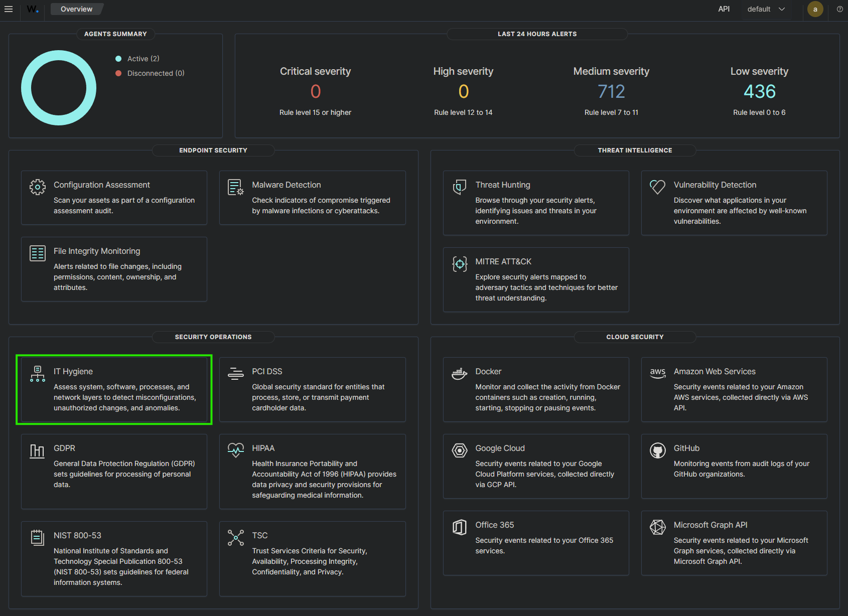The height and width of the screenshot is (616, 848).
Task: Open the Vulnerability Detection card
Action: (x=734, y=203)
